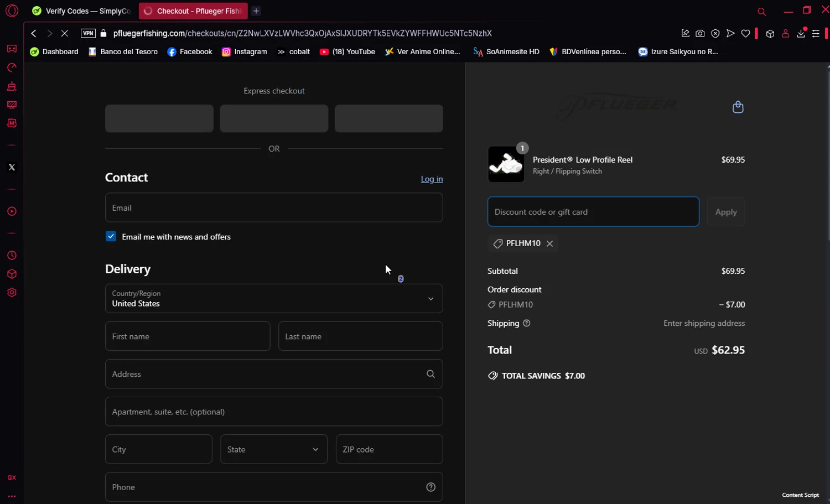Open the shopping bag cart icon
Image resolution: width=830 pixels, height=504 pixels.
click(x=738, y=107)
